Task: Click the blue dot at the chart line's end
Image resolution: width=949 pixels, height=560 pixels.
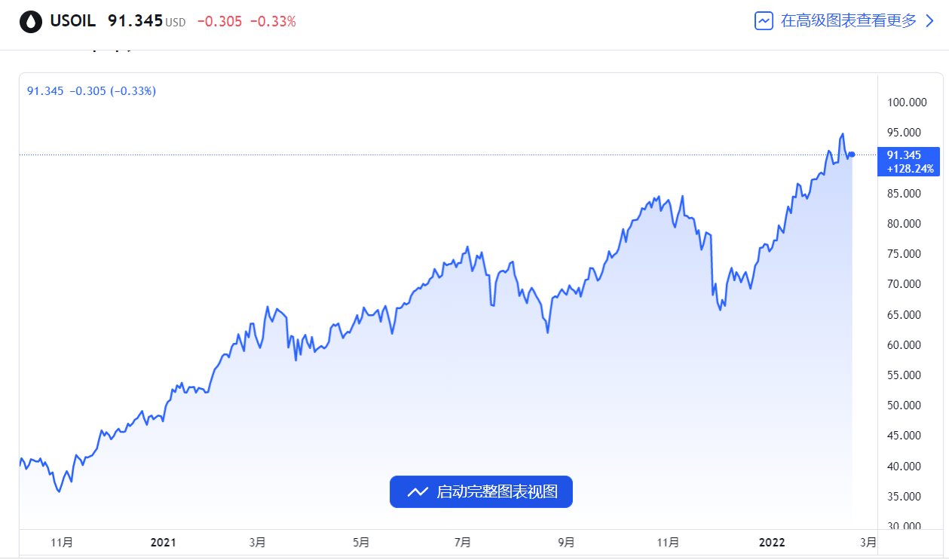Action: point(852,155)
